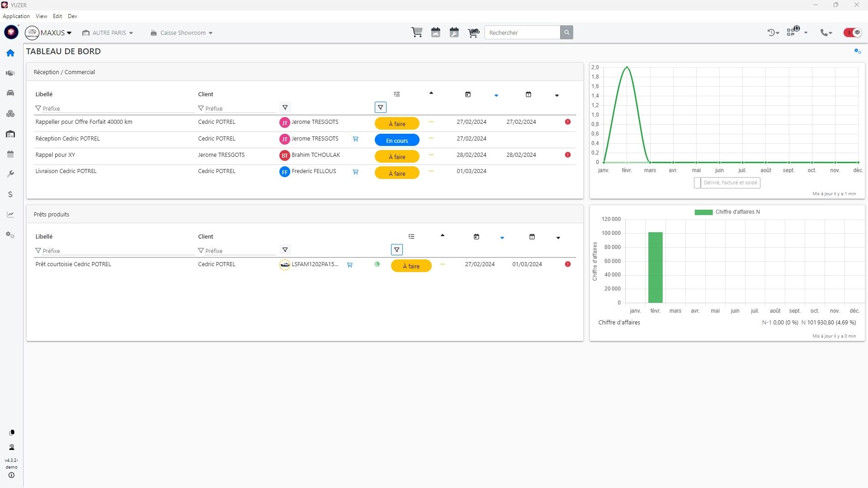868x488 pixels.
Task: Click the Chiffre d'affaires N green legend swatch
Action: [x=703, y=212]
